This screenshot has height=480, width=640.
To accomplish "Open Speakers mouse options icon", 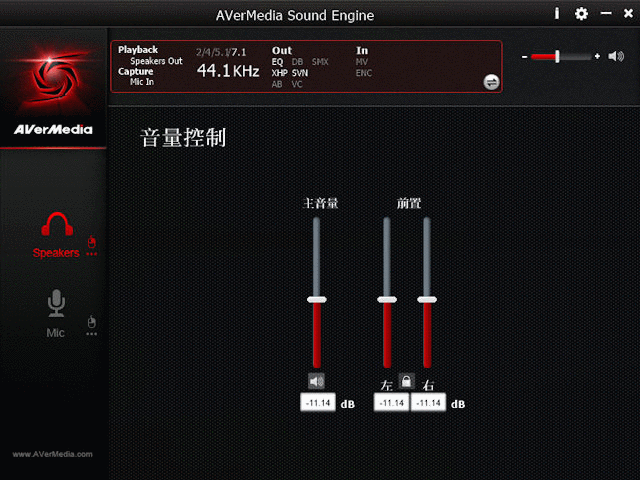I will coord(91,246).
